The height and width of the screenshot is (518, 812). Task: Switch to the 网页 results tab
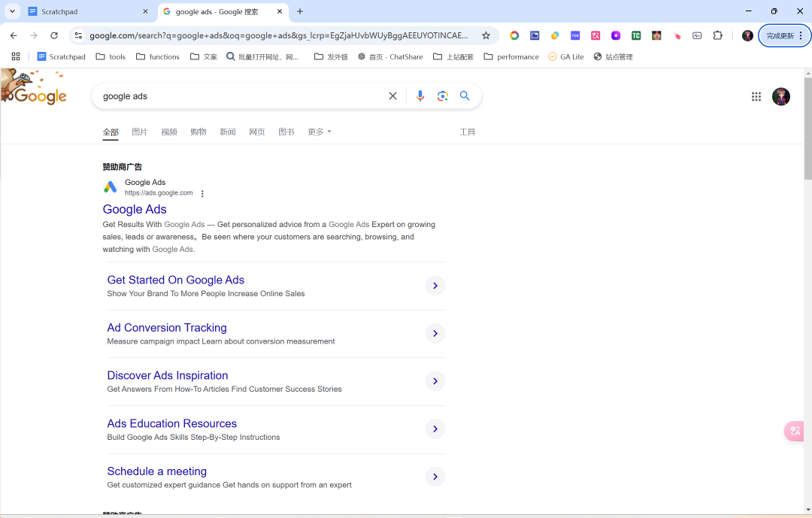(257, 132)
